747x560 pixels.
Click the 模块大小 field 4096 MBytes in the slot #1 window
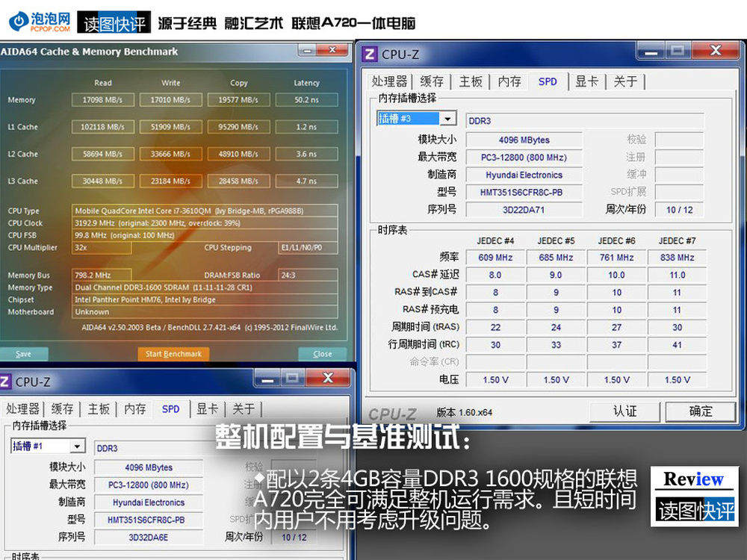click(x=149, y=467)
